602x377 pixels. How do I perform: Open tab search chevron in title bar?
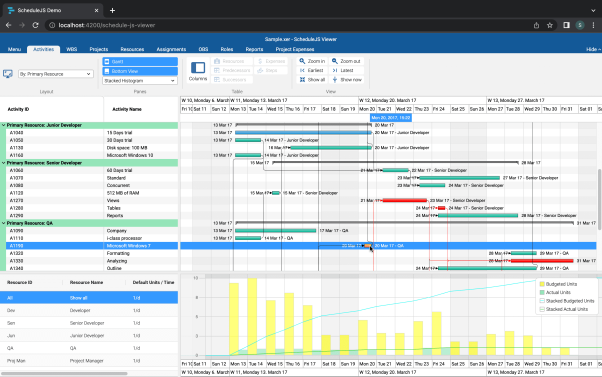[x=593, y=10]
